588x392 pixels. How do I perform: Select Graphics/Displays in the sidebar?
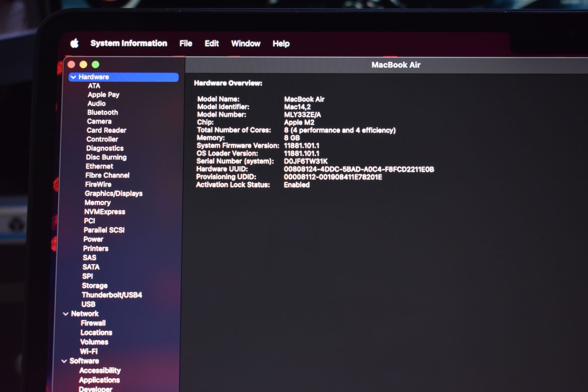point(113,194)
